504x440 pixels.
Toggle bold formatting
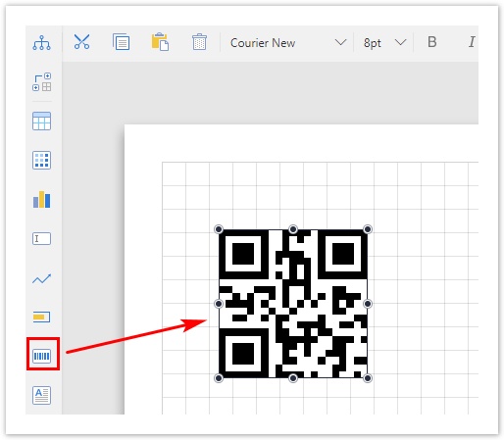click(x=432, y=42)
